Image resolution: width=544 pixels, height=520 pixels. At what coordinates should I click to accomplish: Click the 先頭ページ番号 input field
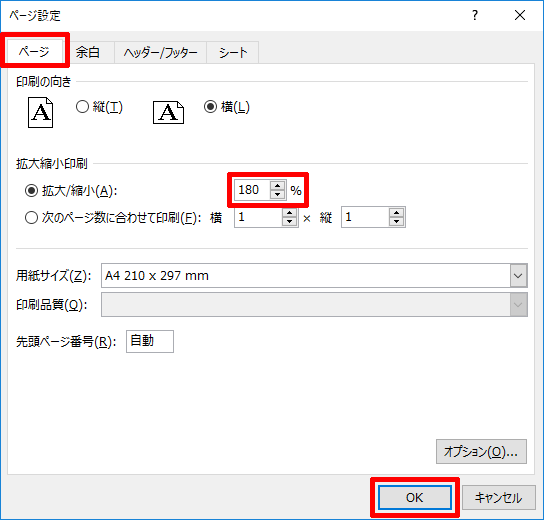pos(150,341)
